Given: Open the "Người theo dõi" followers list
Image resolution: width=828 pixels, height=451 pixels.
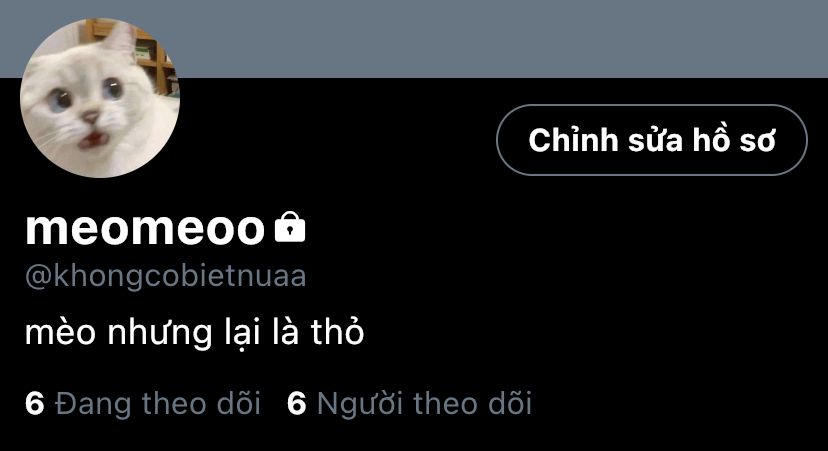Looking at the screenshot, I should pos(409,403).
